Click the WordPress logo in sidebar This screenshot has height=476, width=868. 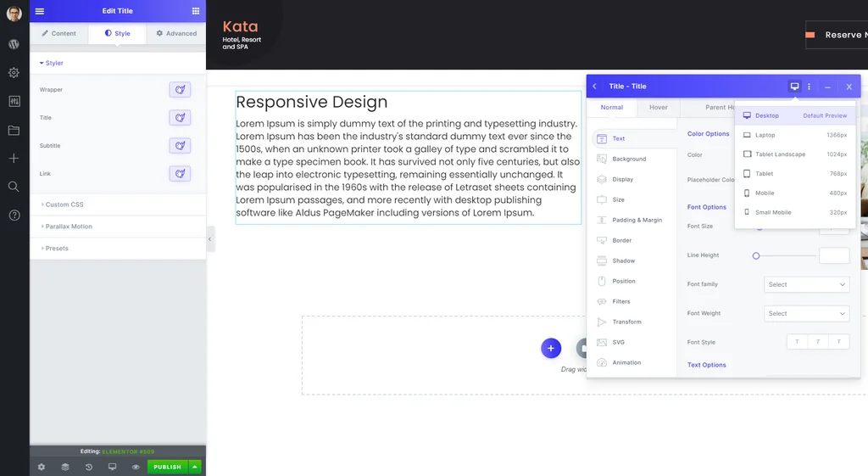tap(14, 44)
